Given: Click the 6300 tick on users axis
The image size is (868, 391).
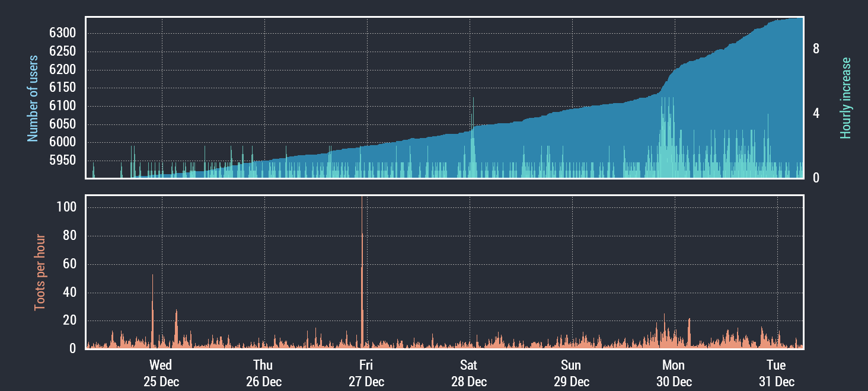Looking at the screenshot, I should (x=62, y=33).
